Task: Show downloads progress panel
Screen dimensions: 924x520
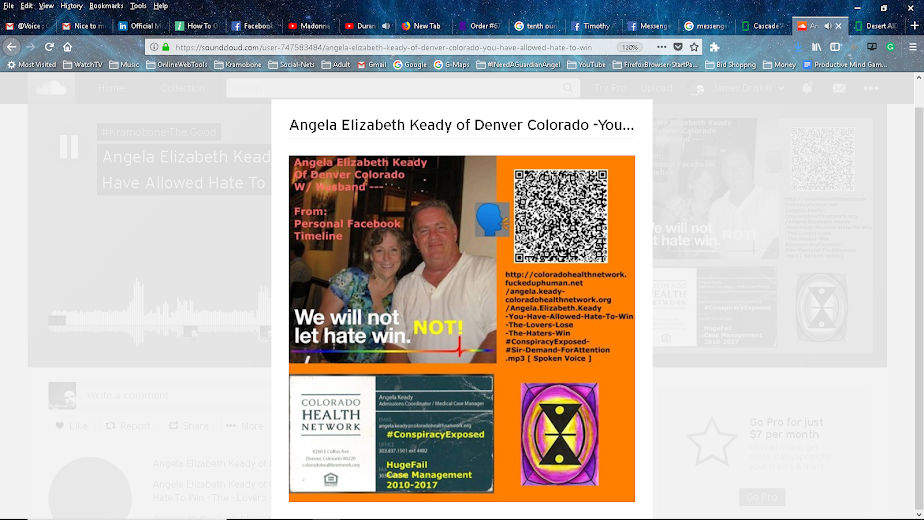Action: tap(798, 47)
